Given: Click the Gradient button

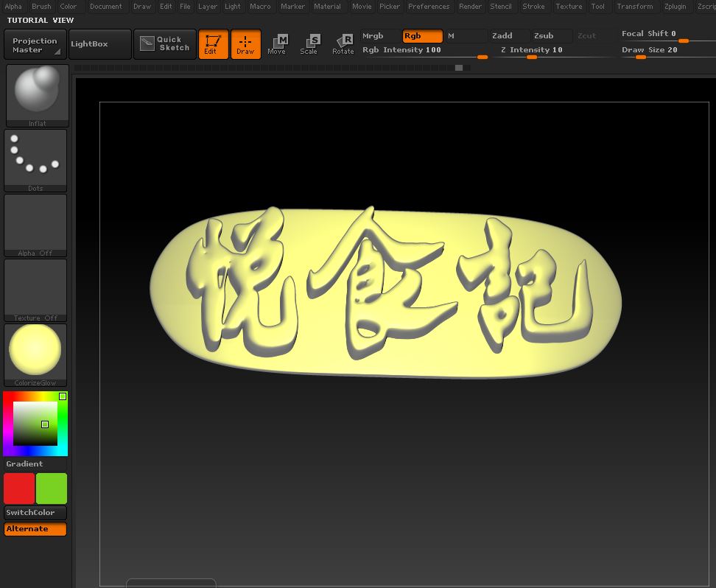Looking at the screenshot, I should point(35,463).
